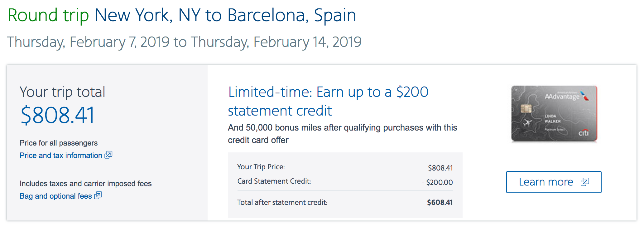Click the gold chip on the card

(x=526, y=108)
